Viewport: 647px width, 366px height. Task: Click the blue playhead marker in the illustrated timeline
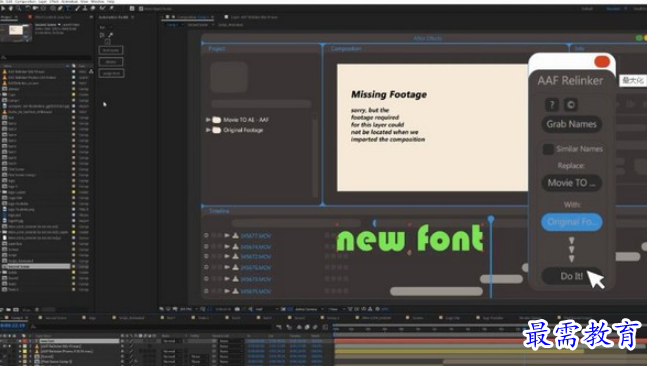tap(491, 219)
